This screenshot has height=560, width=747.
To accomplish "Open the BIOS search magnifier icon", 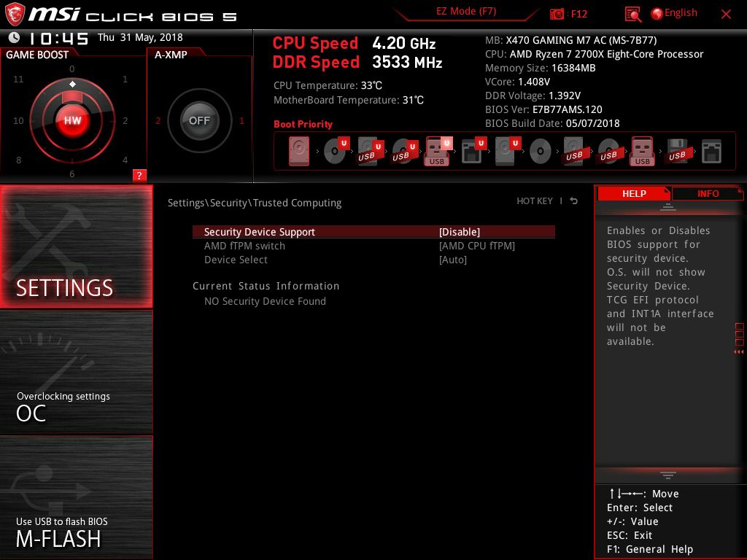I will (x=632, y=15).
